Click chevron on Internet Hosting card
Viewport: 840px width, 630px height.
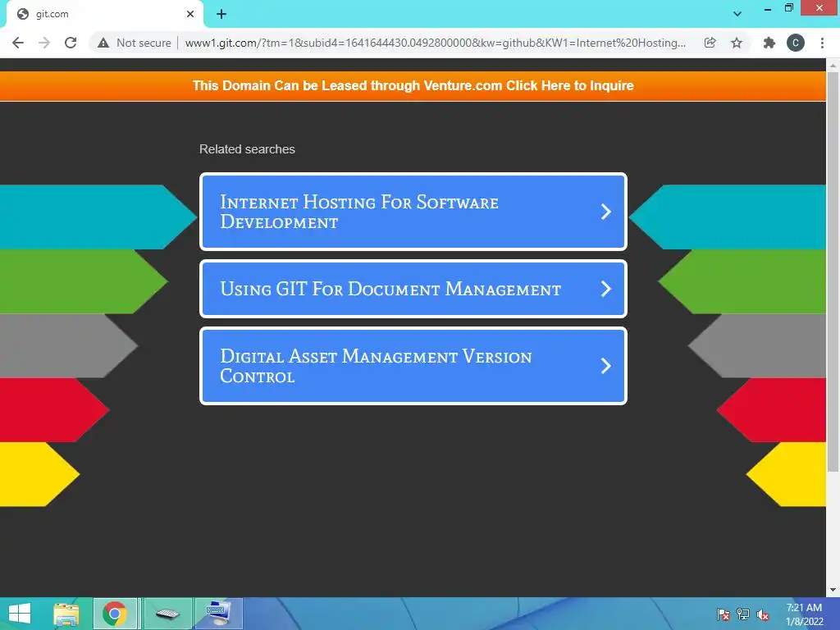point(606,212)
